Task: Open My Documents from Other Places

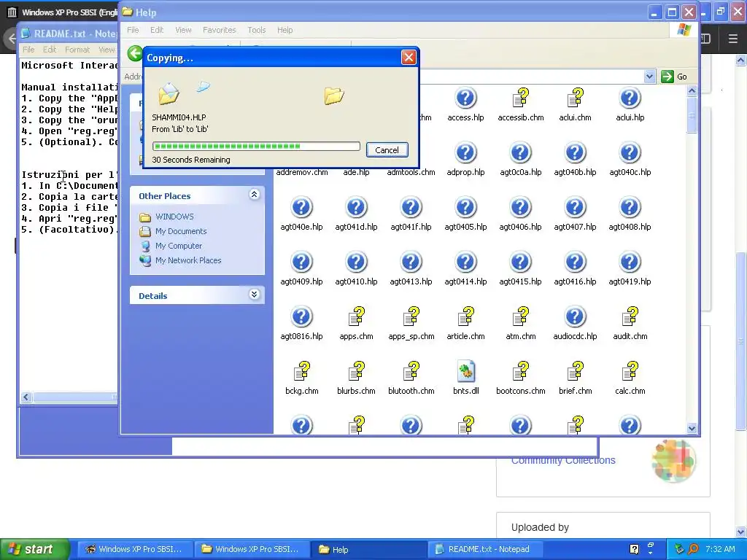Action: [x=181, y=231]
